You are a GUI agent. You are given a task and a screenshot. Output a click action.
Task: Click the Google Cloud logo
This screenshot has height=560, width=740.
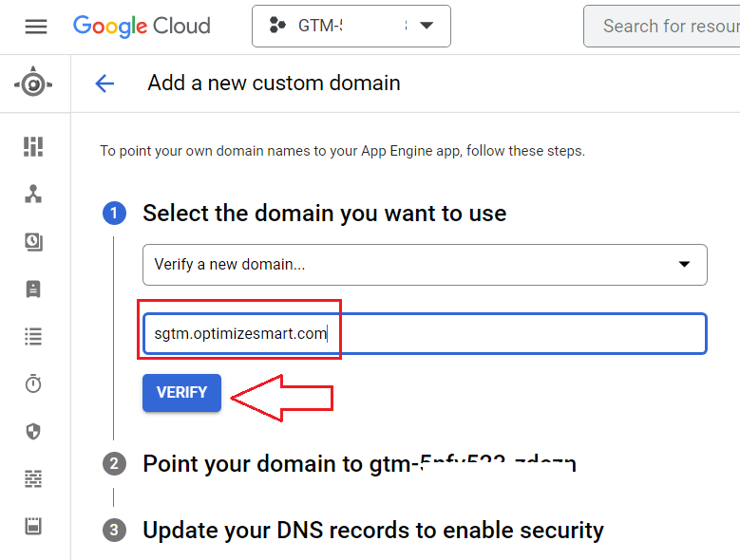142,26
